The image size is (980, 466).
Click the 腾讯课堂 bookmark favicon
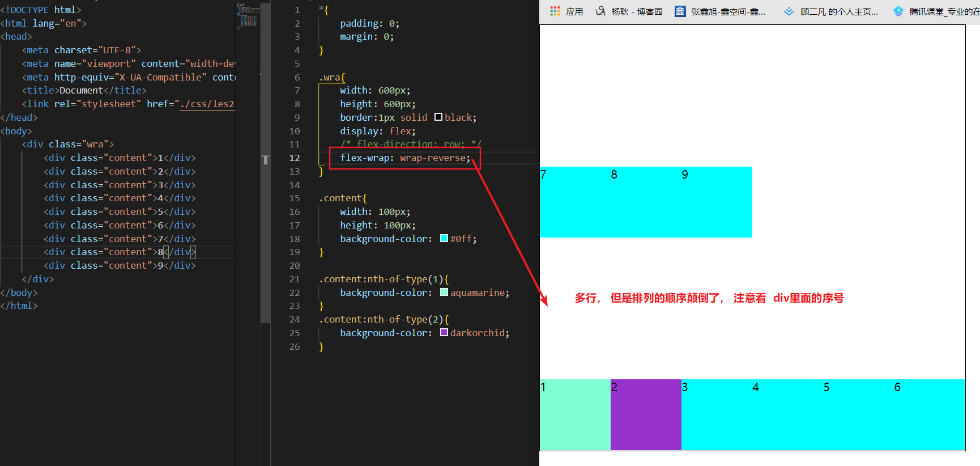898,11
